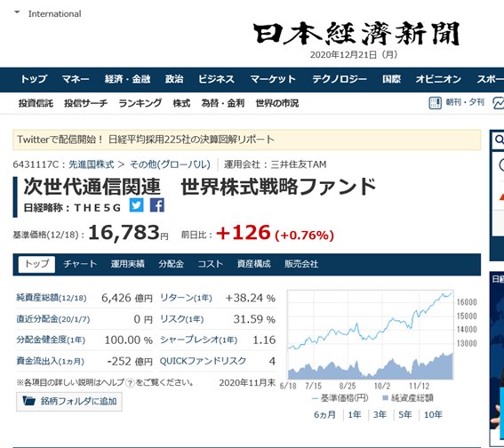Screen dimensions: 504x448
Task: Click the シャープレシオ(1年) label link
Action: pos(198,340)
